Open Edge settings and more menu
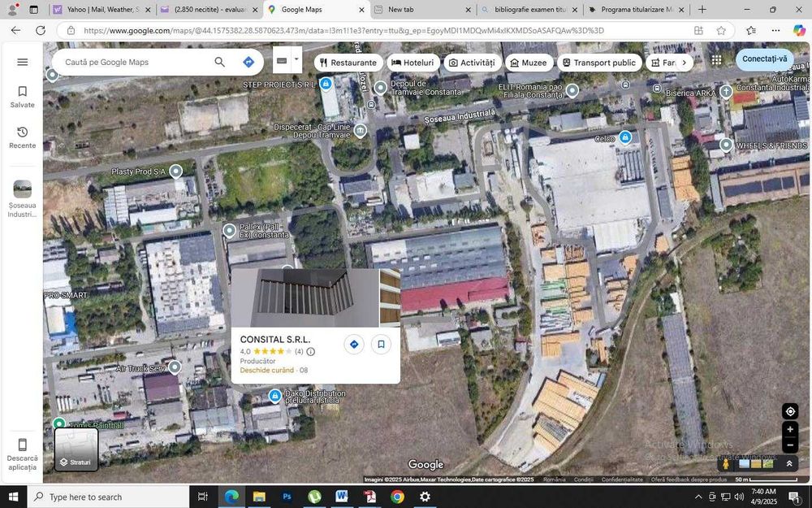Screen dimensions: 812x508 (775, 31)
